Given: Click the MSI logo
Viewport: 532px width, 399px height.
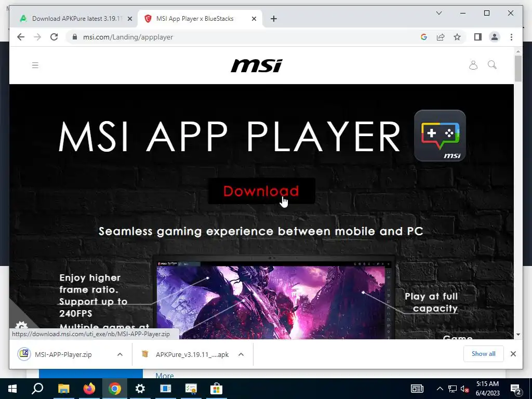Looking at the screenshot, I should click(x=257, y=65).
